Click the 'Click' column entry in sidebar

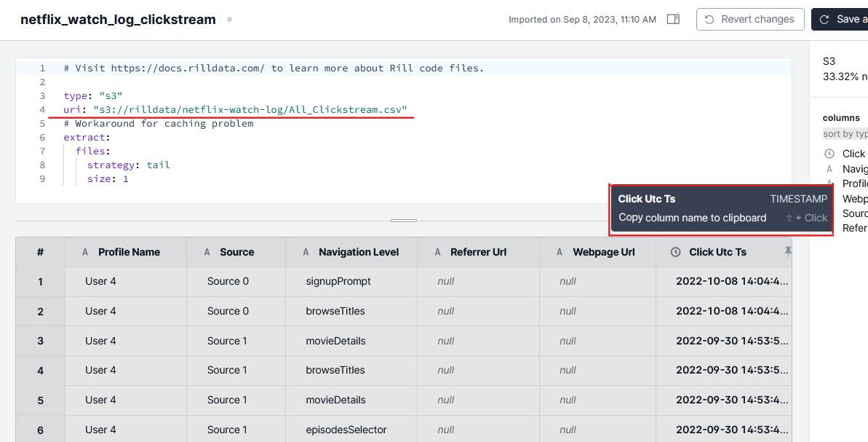853,154
